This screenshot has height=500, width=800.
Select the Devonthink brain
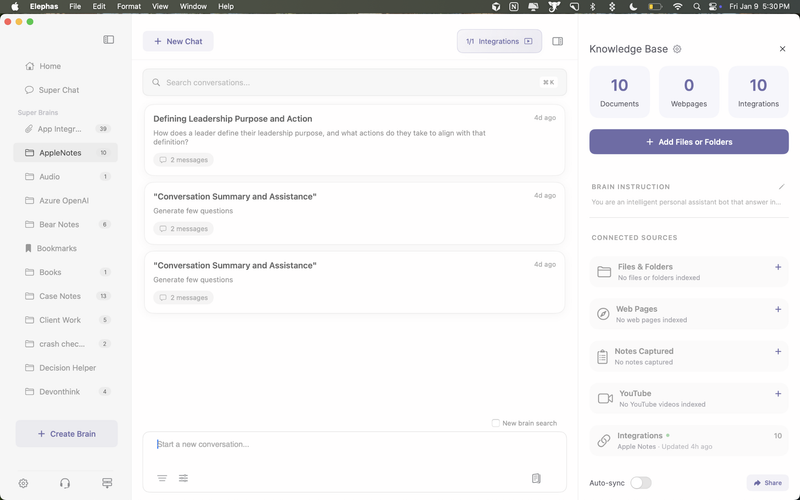point(65,392)
